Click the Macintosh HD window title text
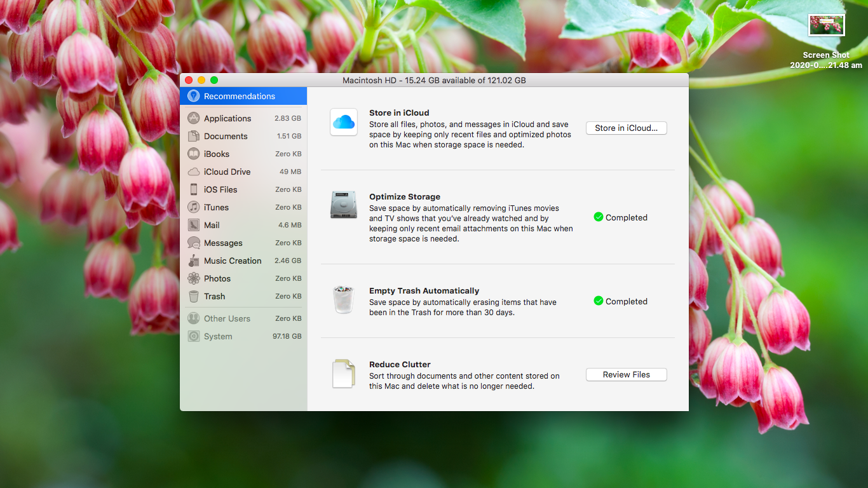The height and width of the screenshot is (488, 868). click(434, 80)
